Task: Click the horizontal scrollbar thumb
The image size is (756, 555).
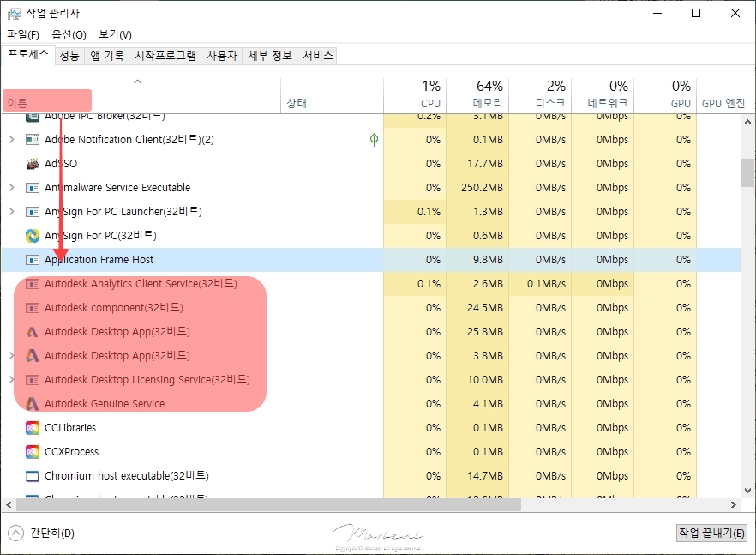Action: click(x=268, y=504)
